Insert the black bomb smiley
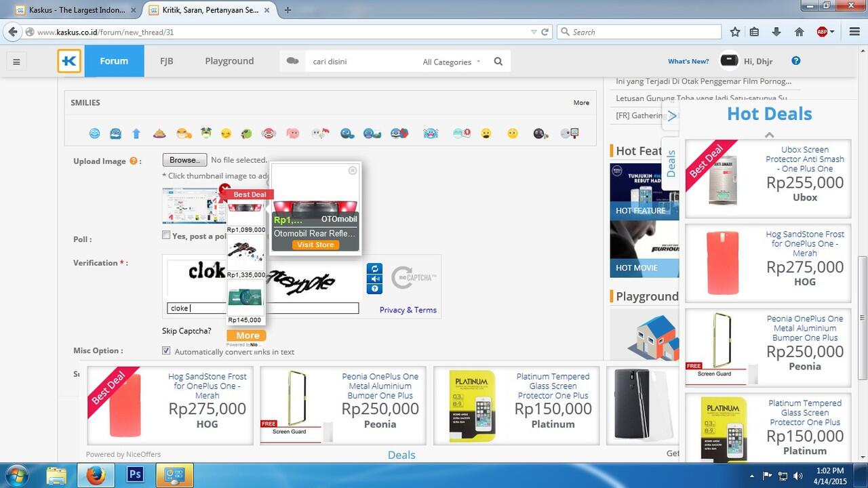Viewport: 868px width, 488px height. tap(540, 134)
